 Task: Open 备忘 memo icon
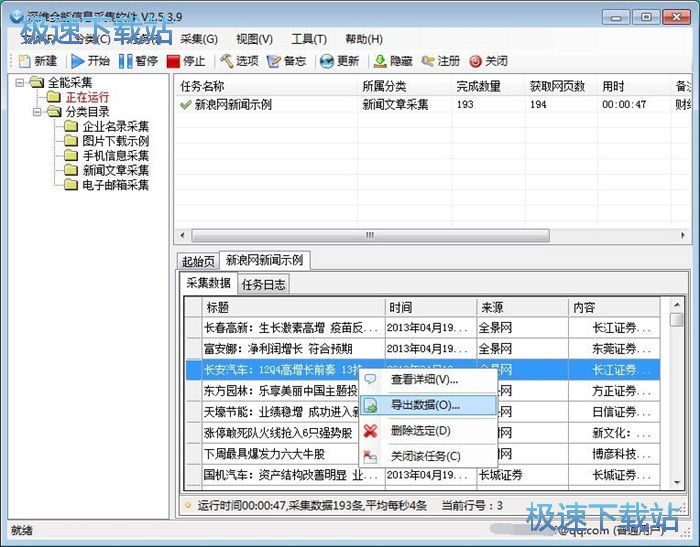point(273,61)
